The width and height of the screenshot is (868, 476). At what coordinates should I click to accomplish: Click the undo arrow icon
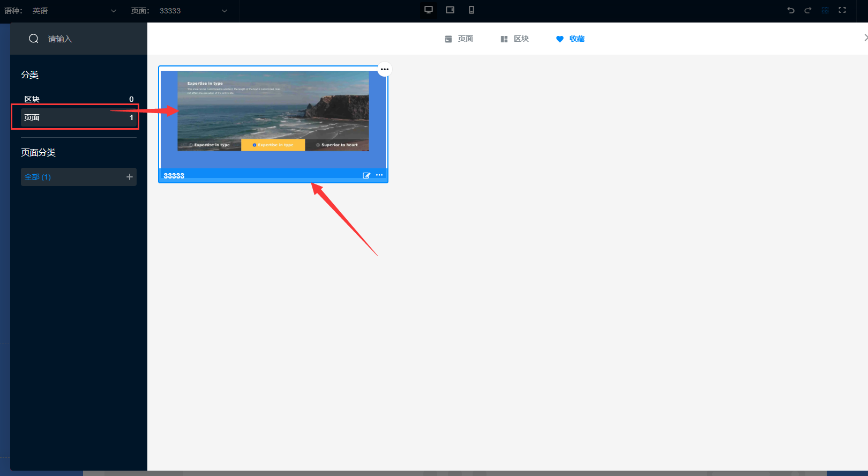pos(791,10)
